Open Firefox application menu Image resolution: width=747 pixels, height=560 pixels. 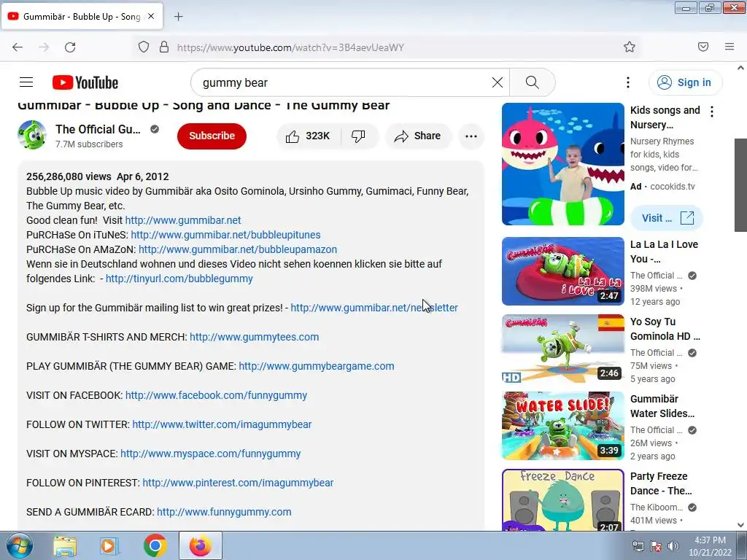729,47
